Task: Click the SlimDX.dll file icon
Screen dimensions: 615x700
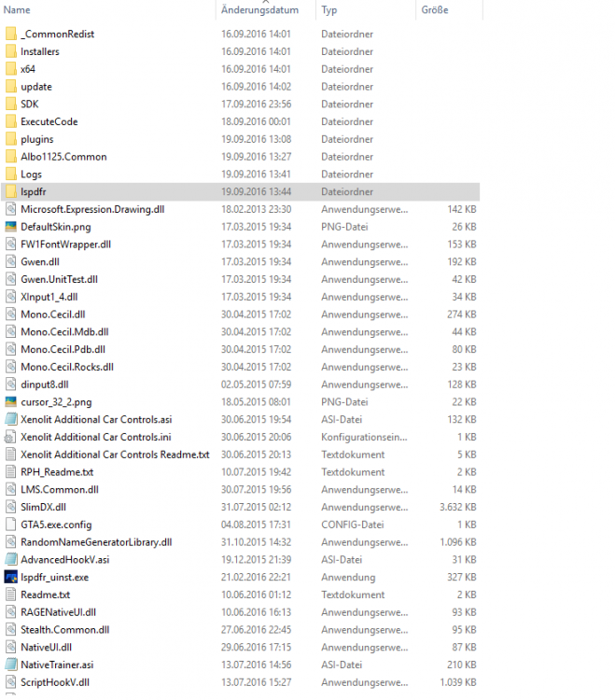Action: tap(10, 507)
